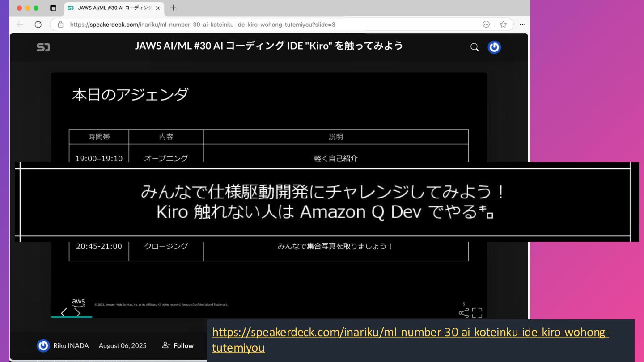Minimize window with the yellow button
The width and height of the screenshot is (644, 362).
[x=28, y=8]
